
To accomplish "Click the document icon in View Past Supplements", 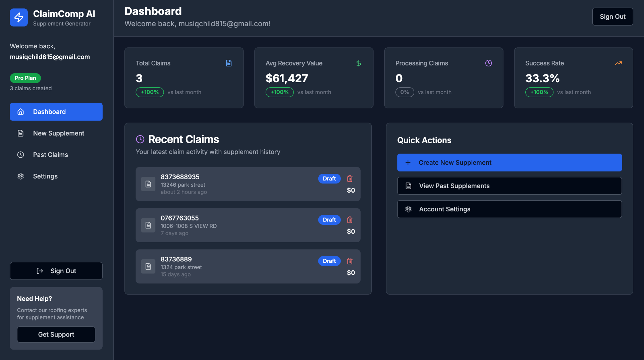I will (408, 186).
